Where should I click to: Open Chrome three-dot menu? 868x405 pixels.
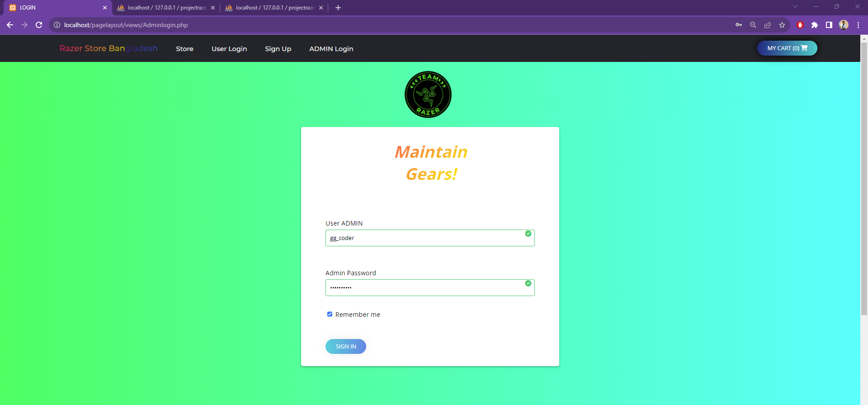click(x=858, y=25)
